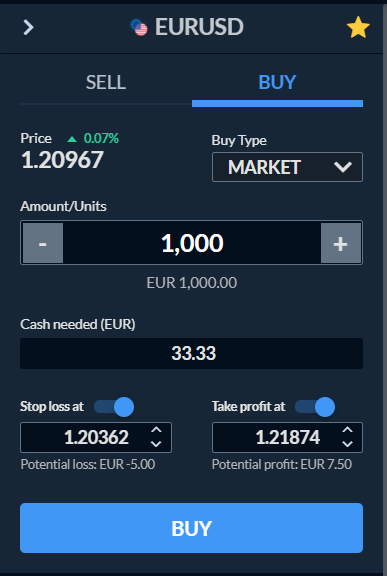
Task: Disable the Take profit at toggle
Action: pos(315,407)
